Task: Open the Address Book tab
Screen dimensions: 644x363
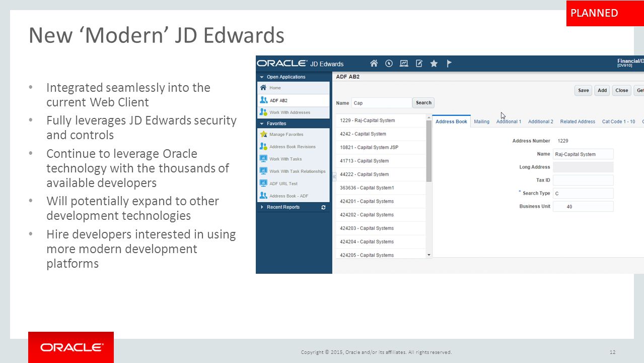Action: tap(451, 122)
